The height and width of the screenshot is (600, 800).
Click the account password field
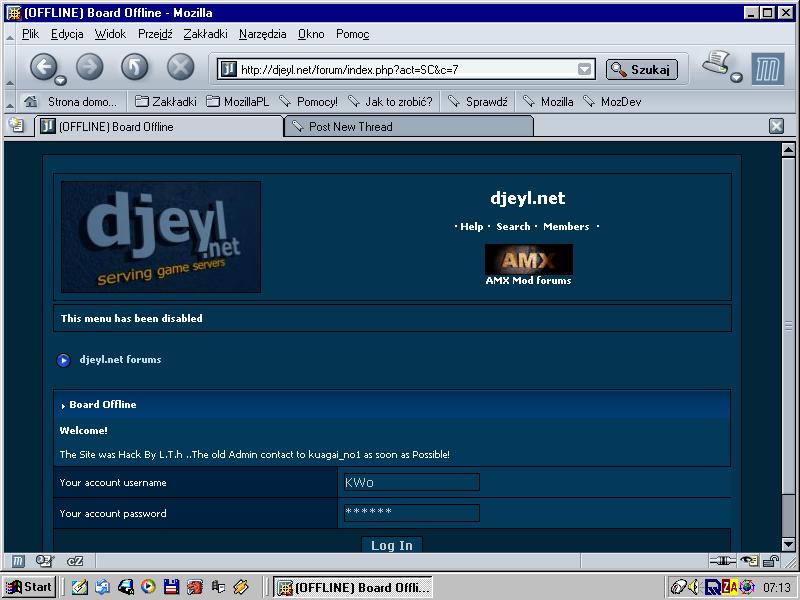(x=412, y=513)
